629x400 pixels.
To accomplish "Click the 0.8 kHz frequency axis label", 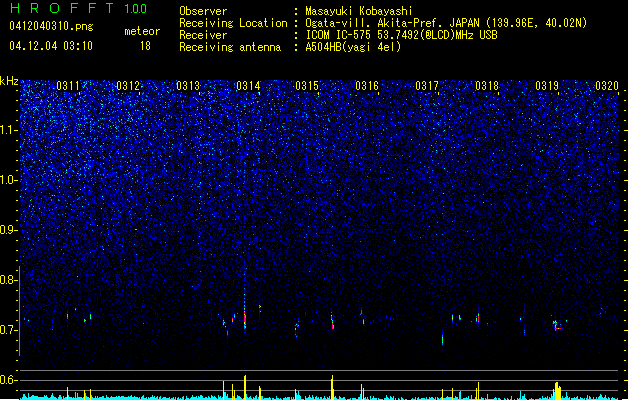I will pos(8,280).
